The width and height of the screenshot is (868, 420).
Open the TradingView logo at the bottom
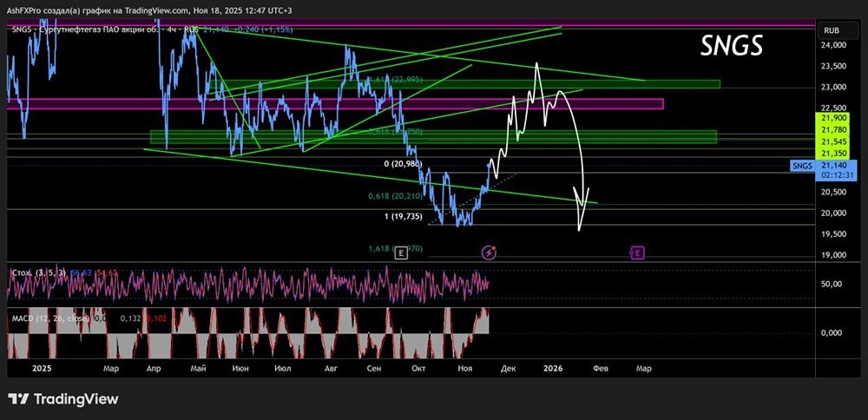62,399
